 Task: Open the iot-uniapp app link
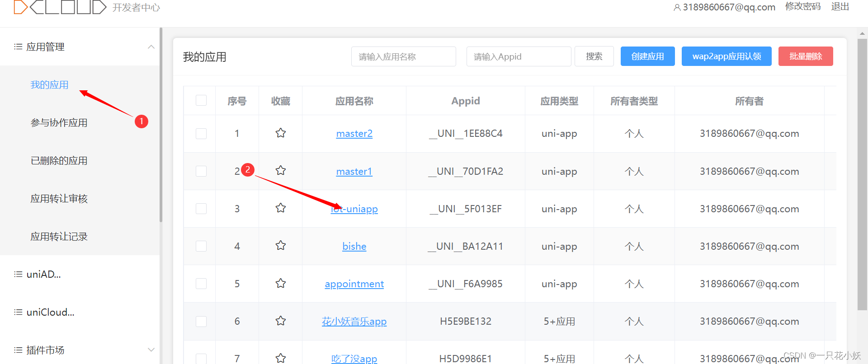click(x=354, y=209)
